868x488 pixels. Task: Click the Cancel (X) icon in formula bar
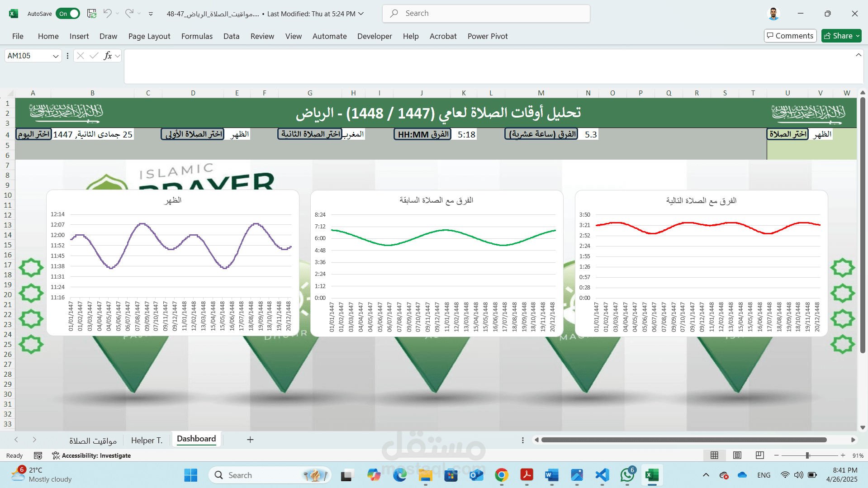click(x=80, y=56)
